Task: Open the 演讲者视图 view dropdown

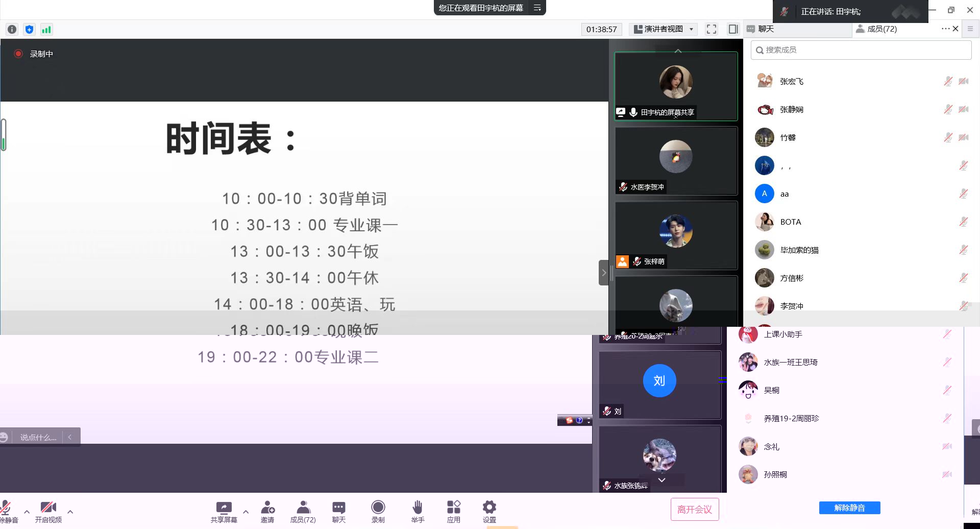Action: tap(663, 29)
